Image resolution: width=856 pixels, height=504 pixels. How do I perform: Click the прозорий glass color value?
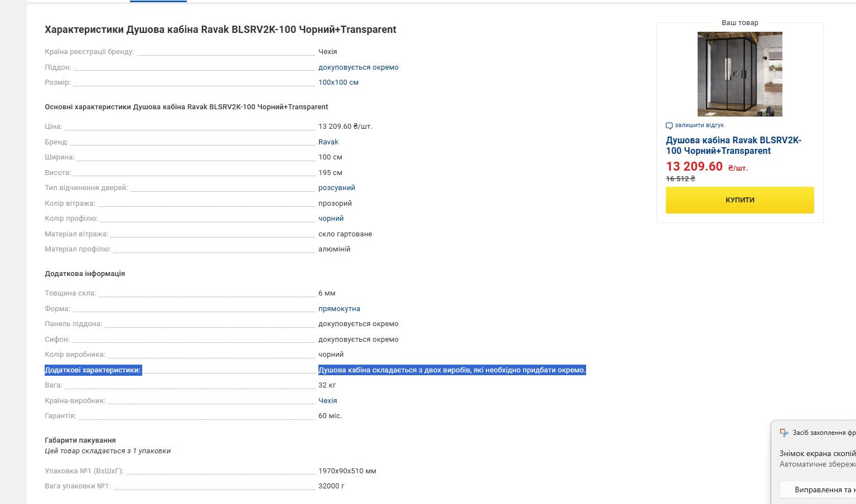coord(335,203)
